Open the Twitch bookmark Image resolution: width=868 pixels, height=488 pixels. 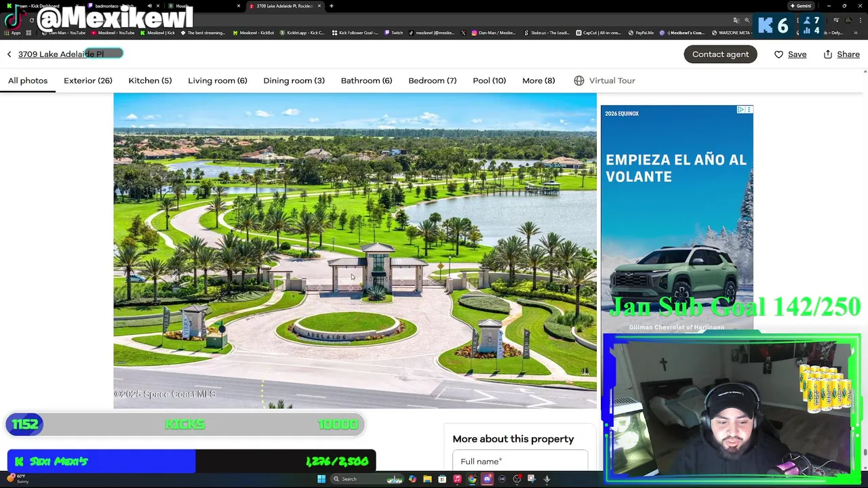tap(394, 33)
